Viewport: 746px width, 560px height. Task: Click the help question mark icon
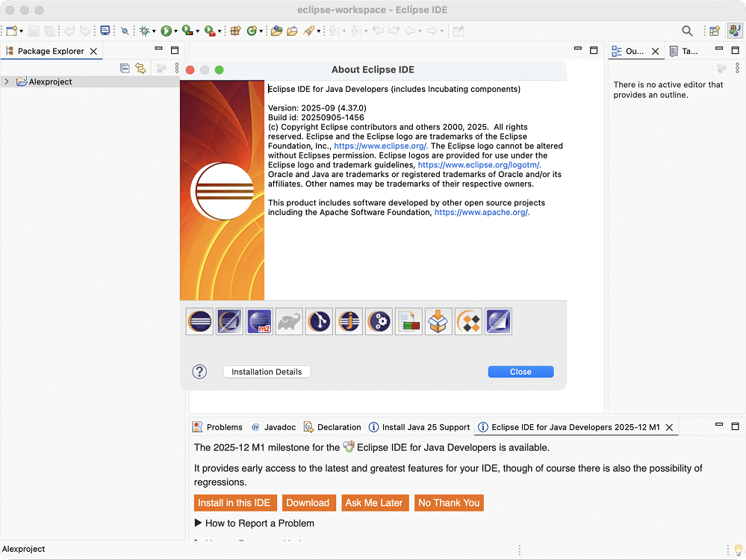199,372
